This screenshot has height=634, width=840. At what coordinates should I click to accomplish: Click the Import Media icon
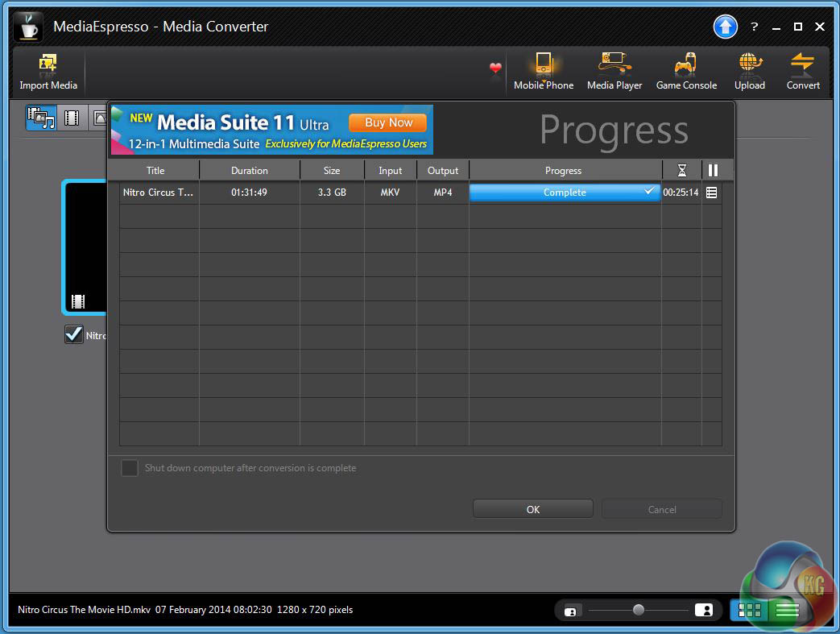click(x=48, y=64)
